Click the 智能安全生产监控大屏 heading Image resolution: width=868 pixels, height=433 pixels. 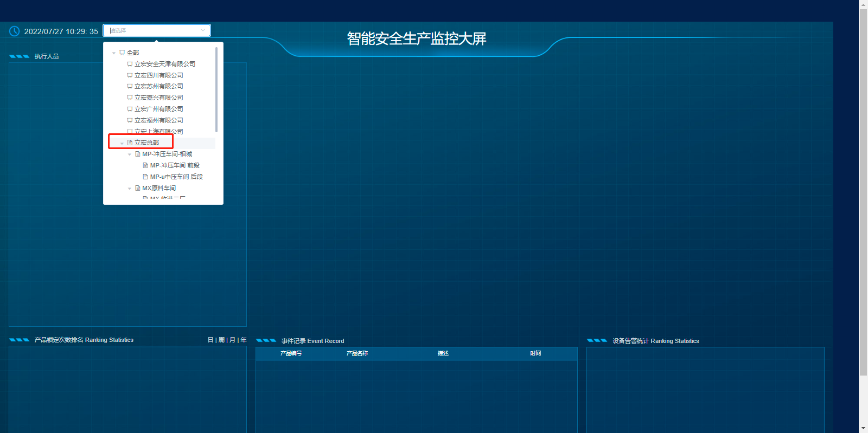[x=417, y=38]
